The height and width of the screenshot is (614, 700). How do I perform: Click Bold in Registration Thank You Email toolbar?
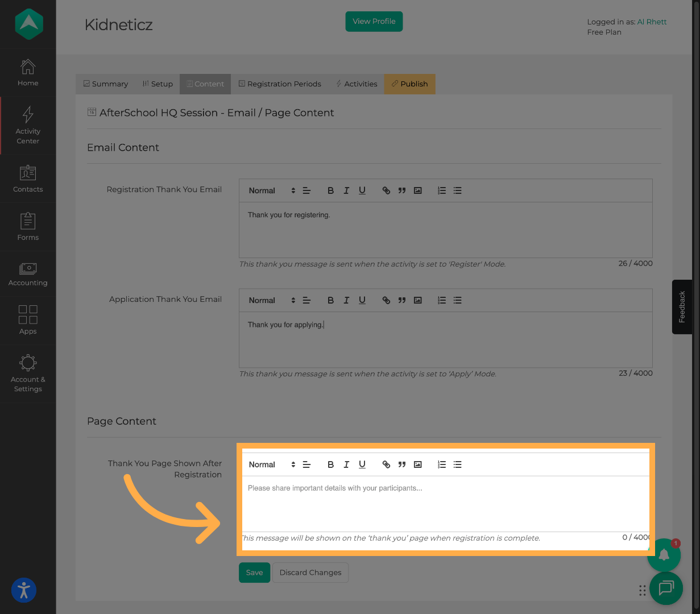(x=330, y=191)
